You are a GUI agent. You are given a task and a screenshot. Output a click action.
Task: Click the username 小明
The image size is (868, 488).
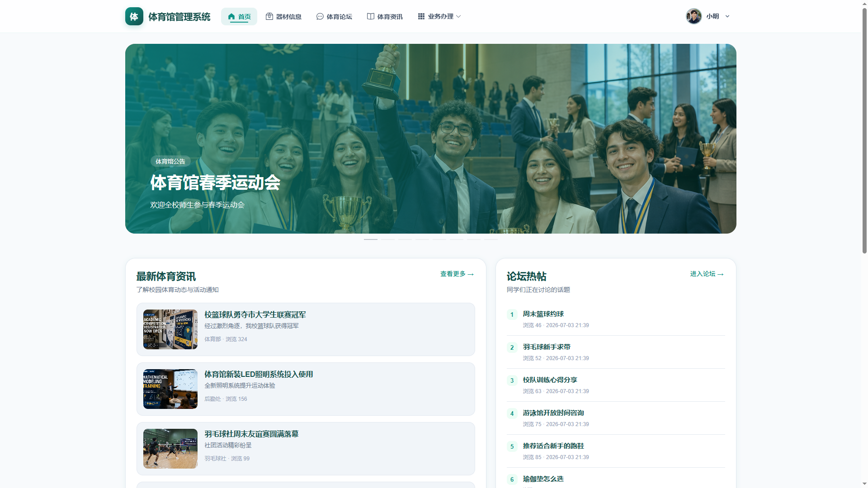tap(712, 16)
